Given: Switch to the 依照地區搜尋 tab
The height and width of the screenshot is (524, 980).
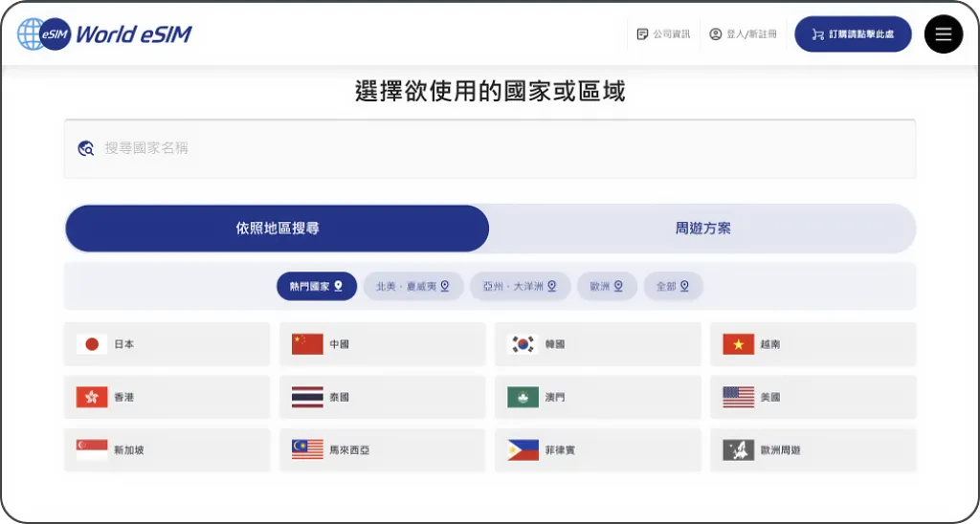Looking at the screenshot, I should 277,229.
